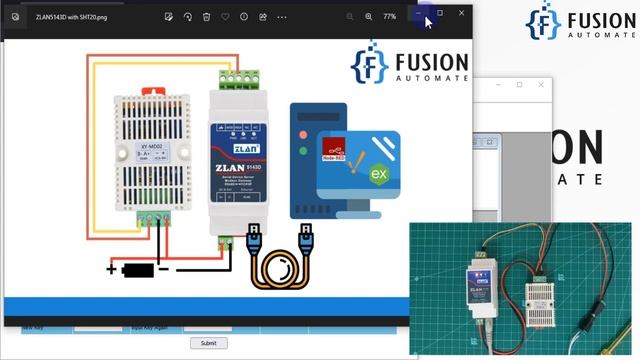
Task: Click the Submit button on the web page
Action: (x=209, y=343)
